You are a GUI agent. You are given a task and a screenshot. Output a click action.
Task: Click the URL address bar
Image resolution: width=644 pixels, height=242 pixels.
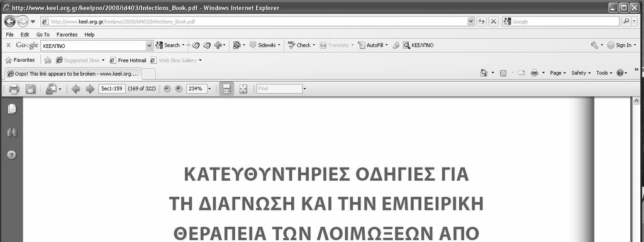coord(254,21)
